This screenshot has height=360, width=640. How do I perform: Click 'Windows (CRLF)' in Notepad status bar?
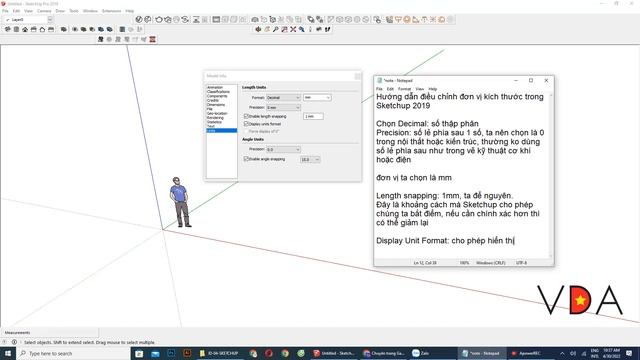(491, 263)
